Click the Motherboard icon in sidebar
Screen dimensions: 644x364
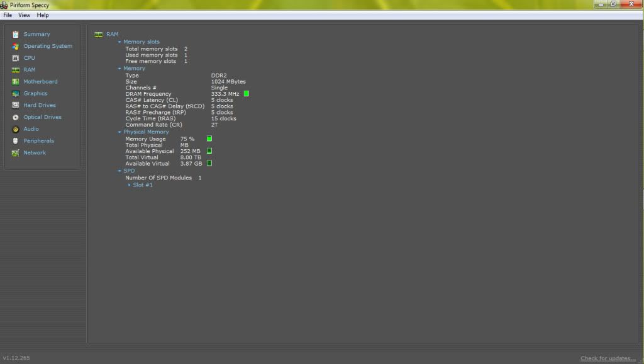coord(16,82)
